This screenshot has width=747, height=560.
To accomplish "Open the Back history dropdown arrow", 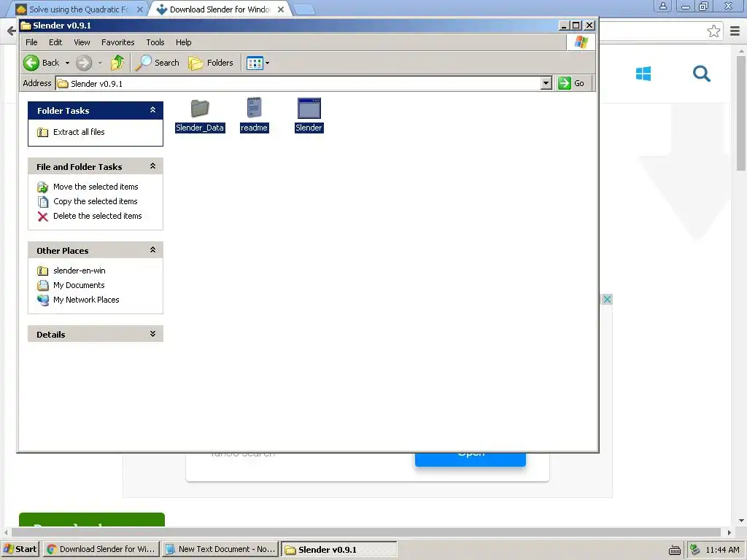I will [x=67, y=63].
